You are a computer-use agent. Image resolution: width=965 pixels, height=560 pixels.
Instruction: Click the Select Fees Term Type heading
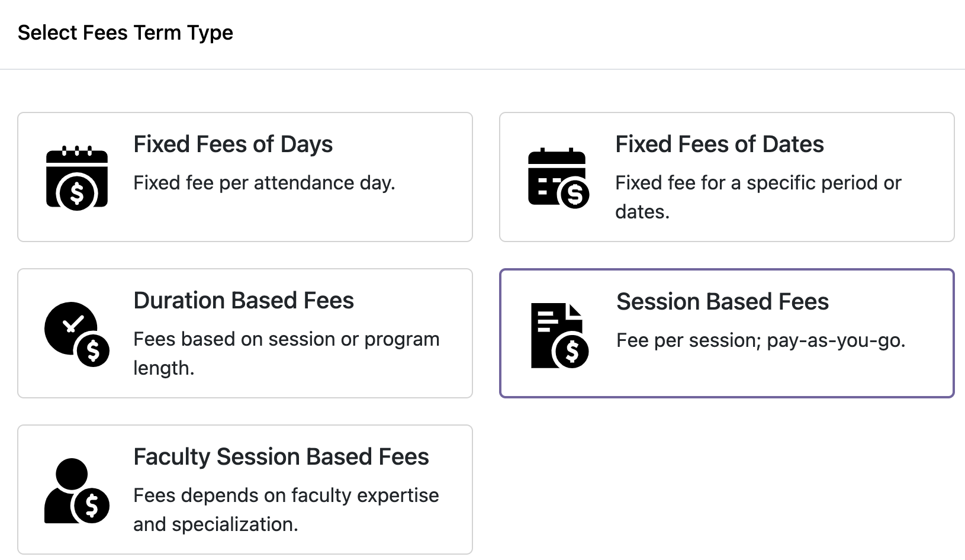pos(126,33)
